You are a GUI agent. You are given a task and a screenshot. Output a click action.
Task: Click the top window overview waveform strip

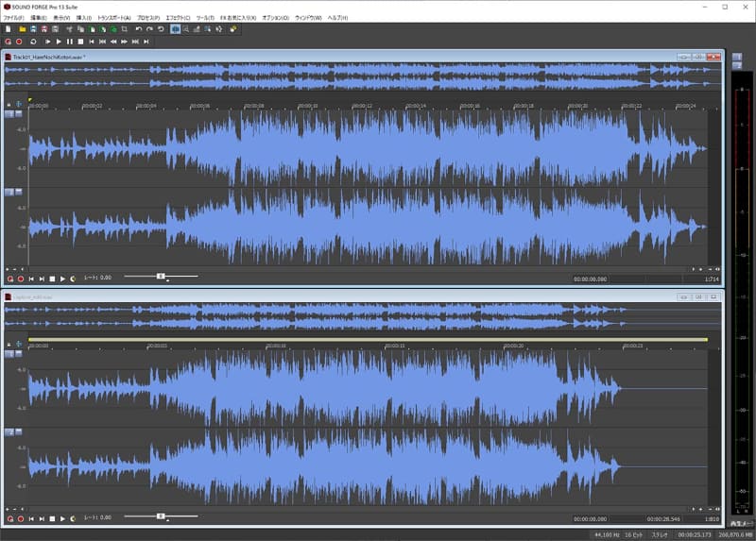(363, 76)
